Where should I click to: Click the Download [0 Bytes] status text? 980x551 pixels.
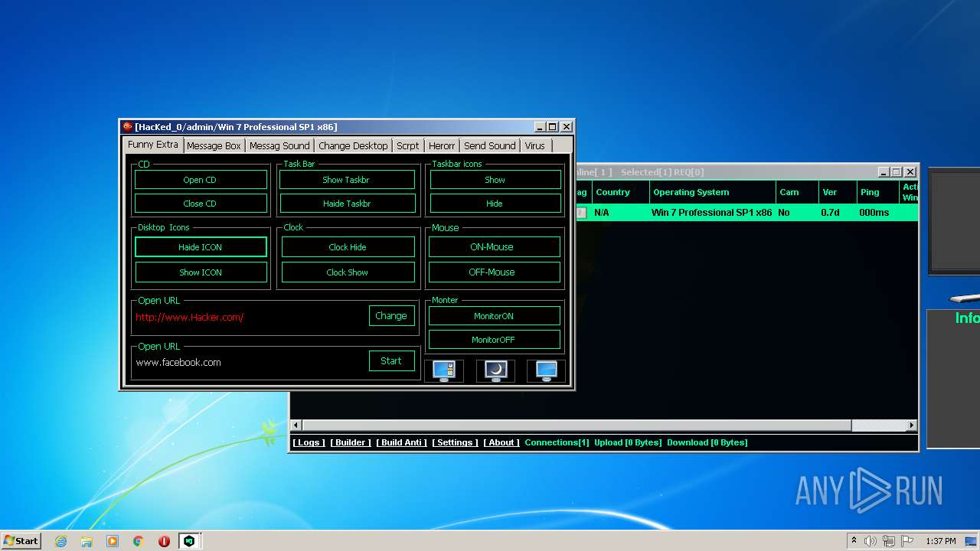(x=707, y=442)
